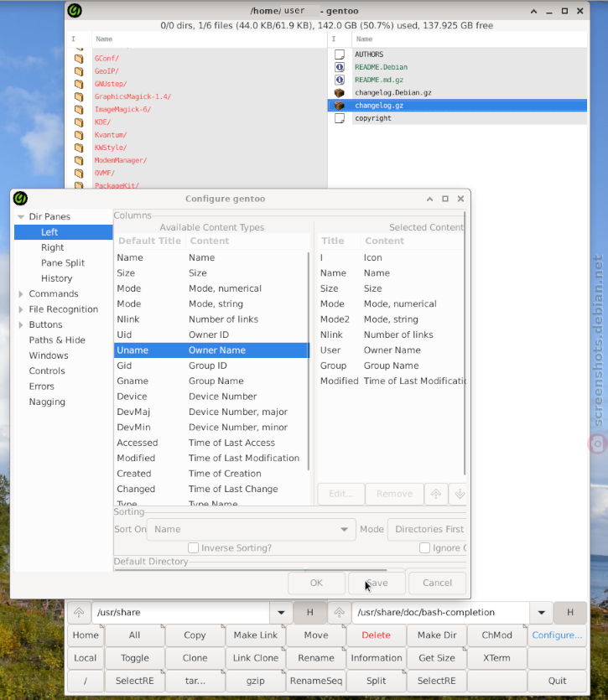The width and height of the screenshot is (608, 700).
Task: Click info icon beside README.md.gz
Action: [340, 80]
